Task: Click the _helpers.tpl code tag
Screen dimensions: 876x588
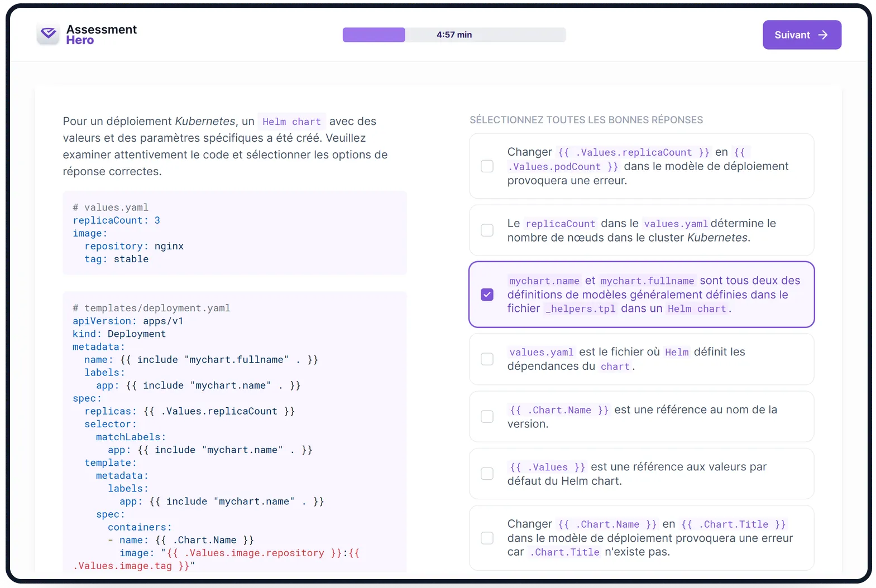Action: click(580, 309)
